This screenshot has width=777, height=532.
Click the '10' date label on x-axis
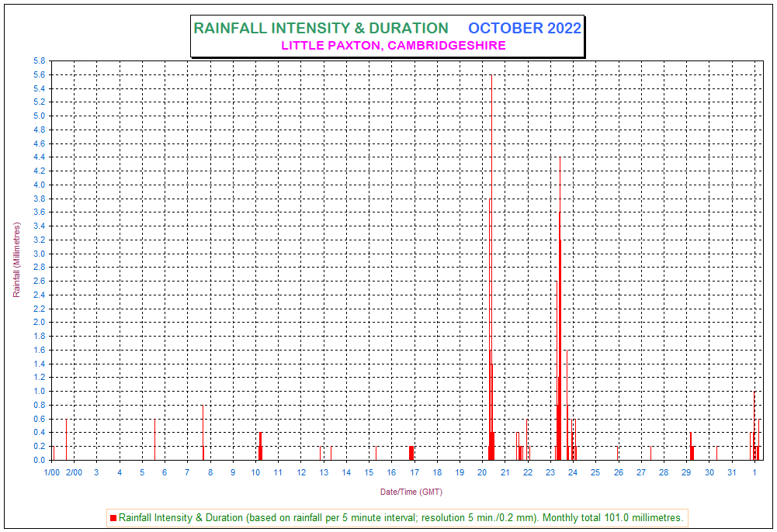pyautogui.click(x=255, y=472)
